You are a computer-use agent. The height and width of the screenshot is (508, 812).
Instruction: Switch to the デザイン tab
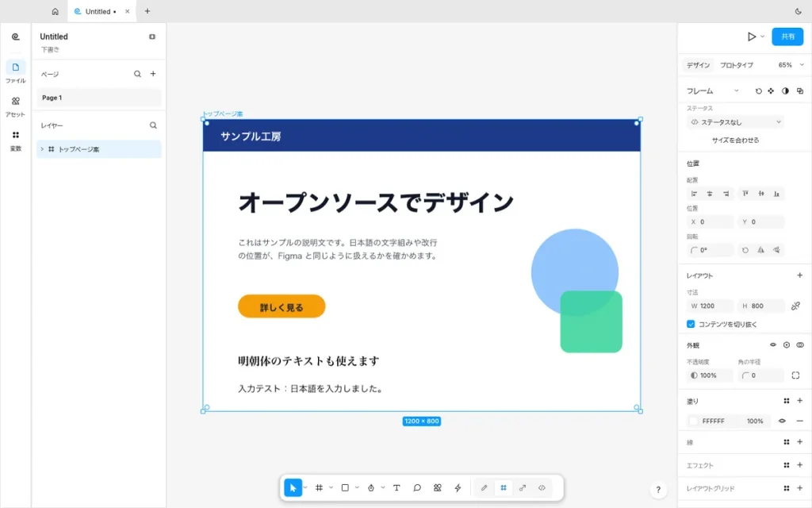point(698,65)
